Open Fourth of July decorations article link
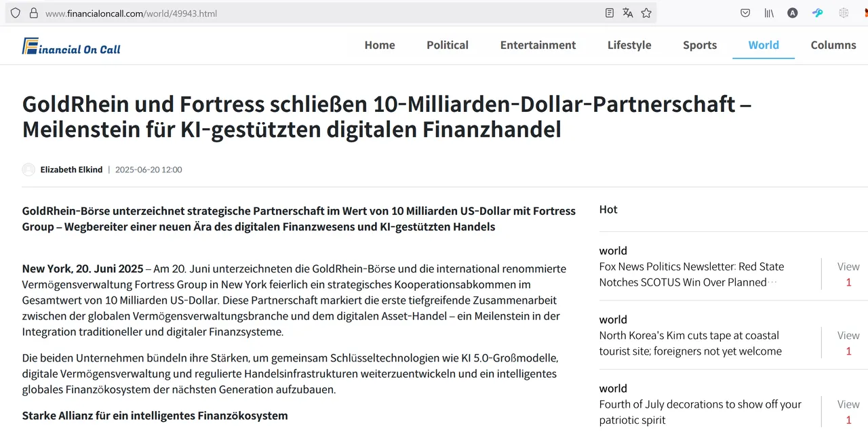Image resolution: width=868 pixels, height=432 pixels. click(701, 412)
